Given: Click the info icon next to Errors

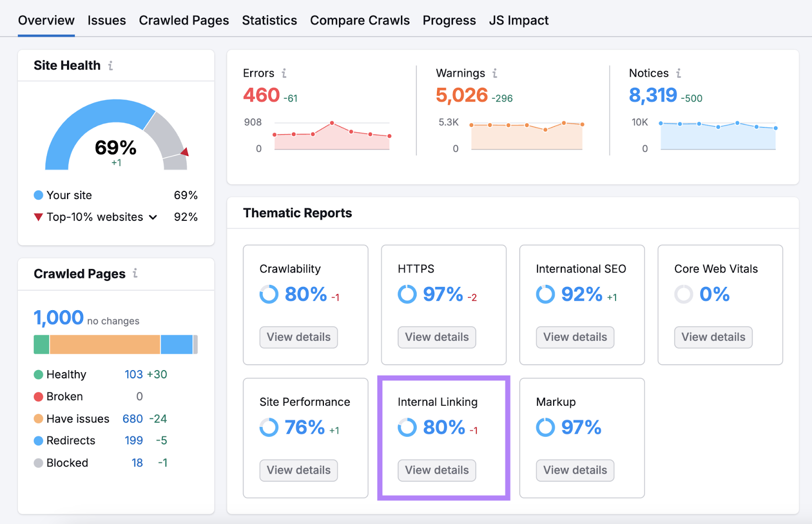Looking at the screenshot, I should coord(283,73).
